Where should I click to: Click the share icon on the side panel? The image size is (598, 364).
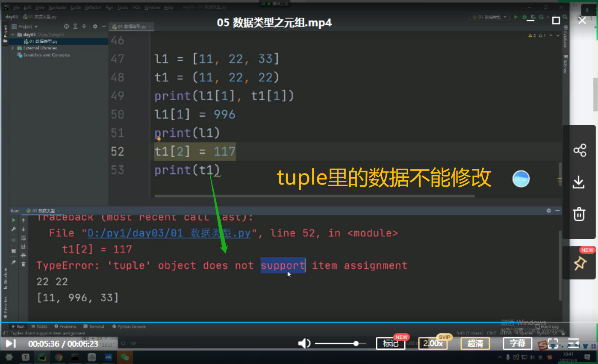(x=579, y=150)
